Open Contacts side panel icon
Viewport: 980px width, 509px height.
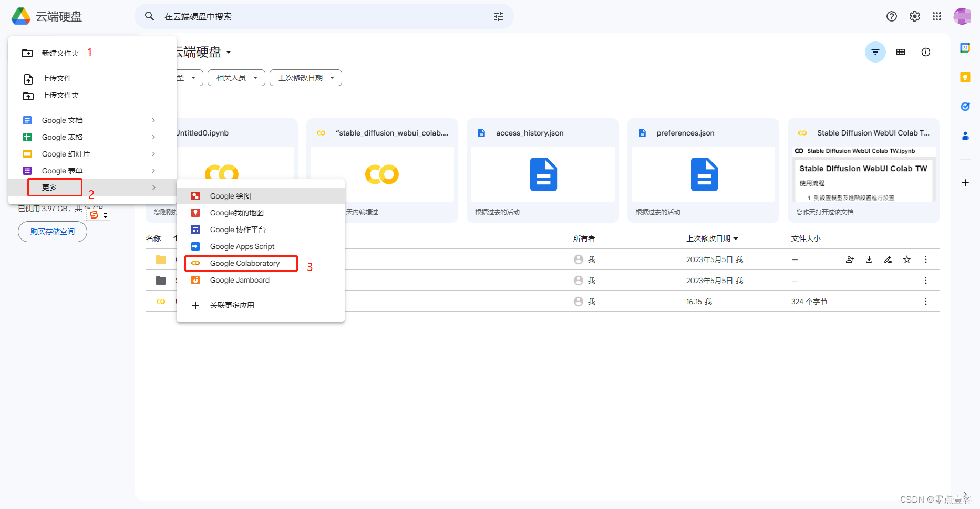(x=965, y=136)
